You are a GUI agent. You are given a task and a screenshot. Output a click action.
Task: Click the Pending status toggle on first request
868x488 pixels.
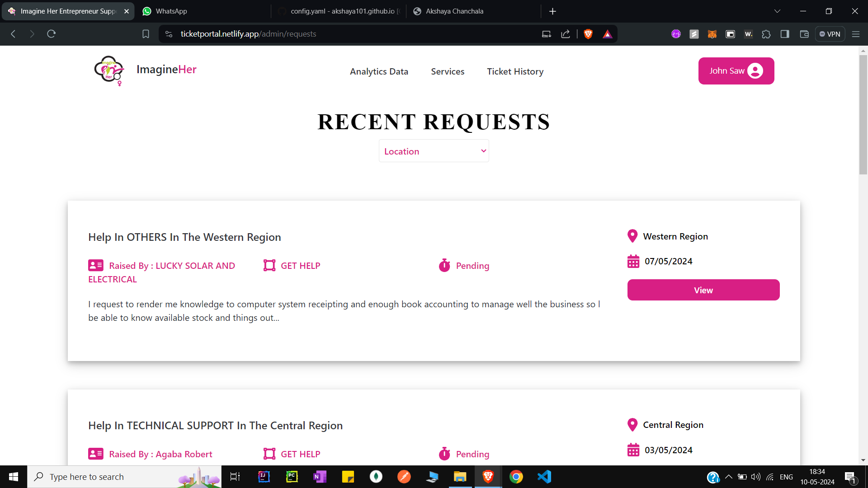[464, 265]
